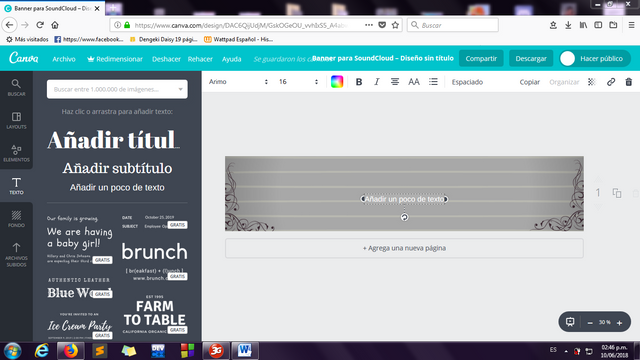This screenshot has height=360, width=640.
Task: Go to Firefox home page
Action: coord(55,25)
